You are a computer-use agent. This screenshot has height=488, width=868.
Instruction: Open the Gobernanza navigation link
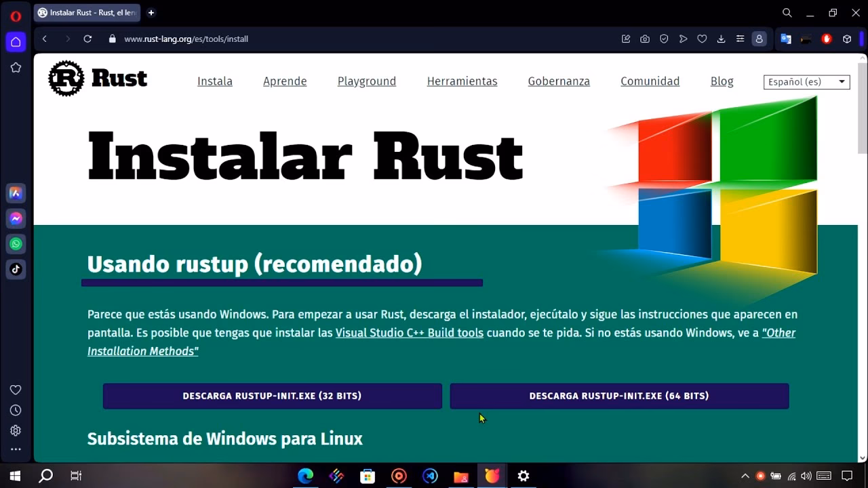click(x=559, y=81)
